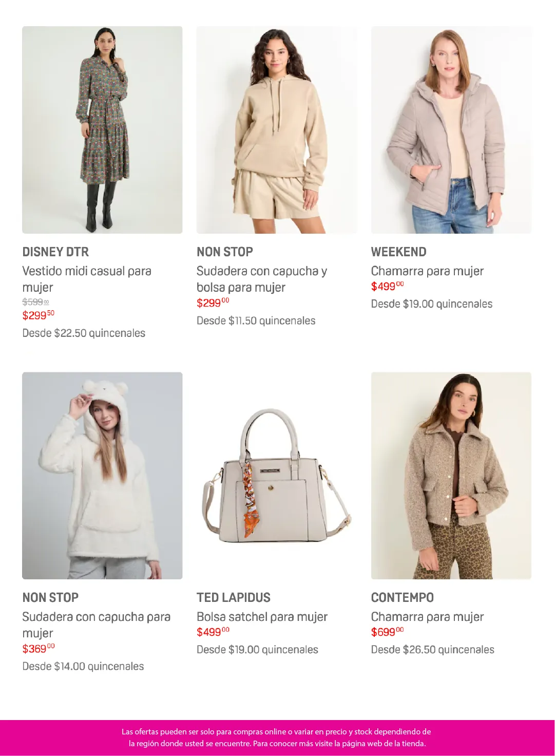The image size is (555, 756).
Task: Open the Ted Lapidus satchel bag image
Action: coord(277,476)
